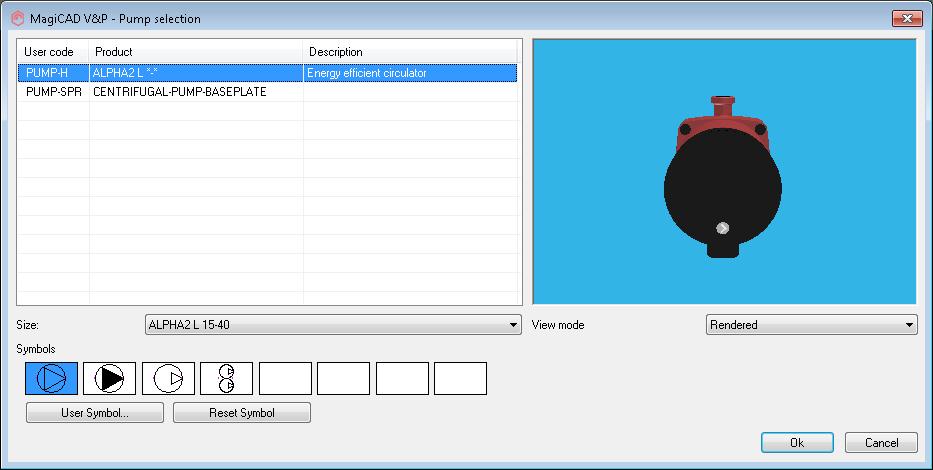Open the Size dropdown showing ALPHA2 L 15-40

click(333, 325)
